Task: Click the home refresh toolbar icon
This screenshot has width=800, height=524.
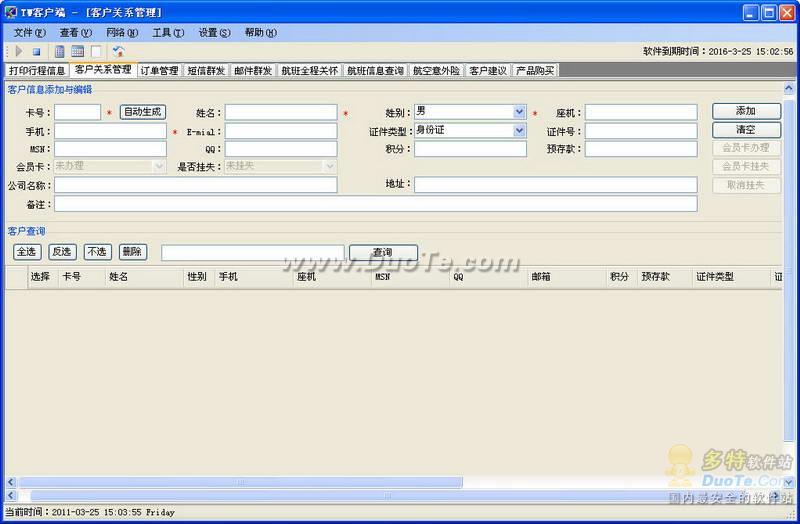Action: pyautogui.click(x=118, y=51)
